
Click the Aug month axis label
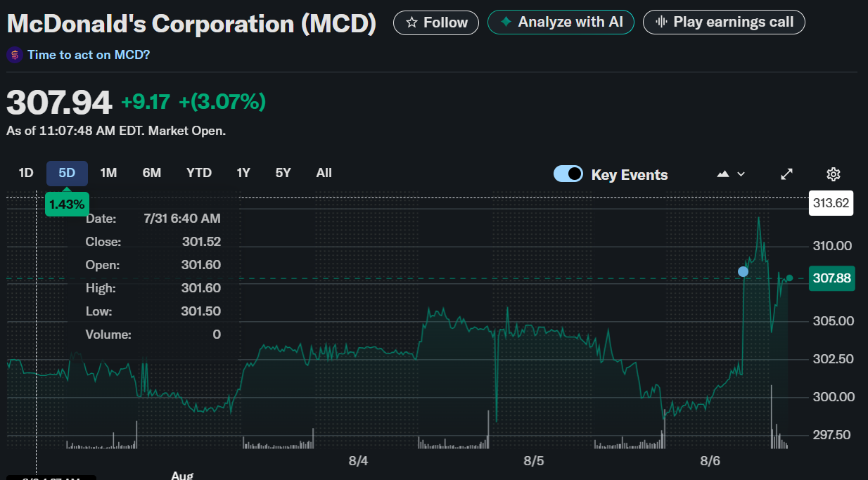pyautogui.click(x=182, y=475)
